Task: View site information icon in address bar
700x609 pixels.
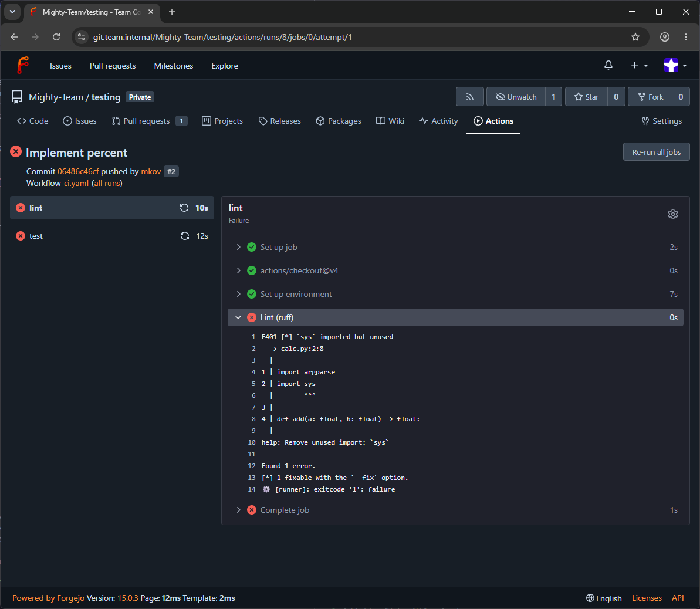Action: pos(81,37)
